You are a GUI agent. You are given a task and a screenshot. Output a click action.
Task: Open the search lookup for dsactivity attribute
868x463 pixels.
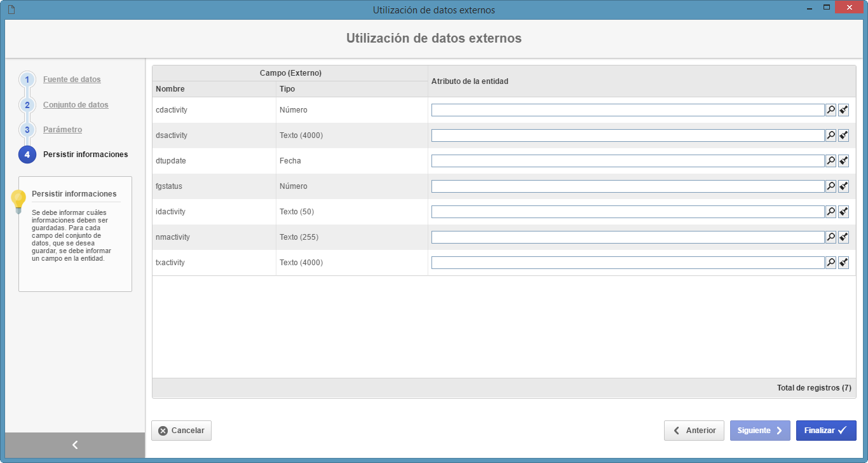831,135
